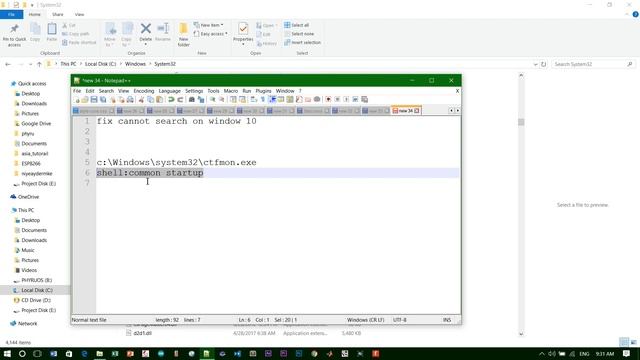Click line 5 ctfmon.exe path text
This screenshot has height=360, width=640.
click(x=176, y=162)
